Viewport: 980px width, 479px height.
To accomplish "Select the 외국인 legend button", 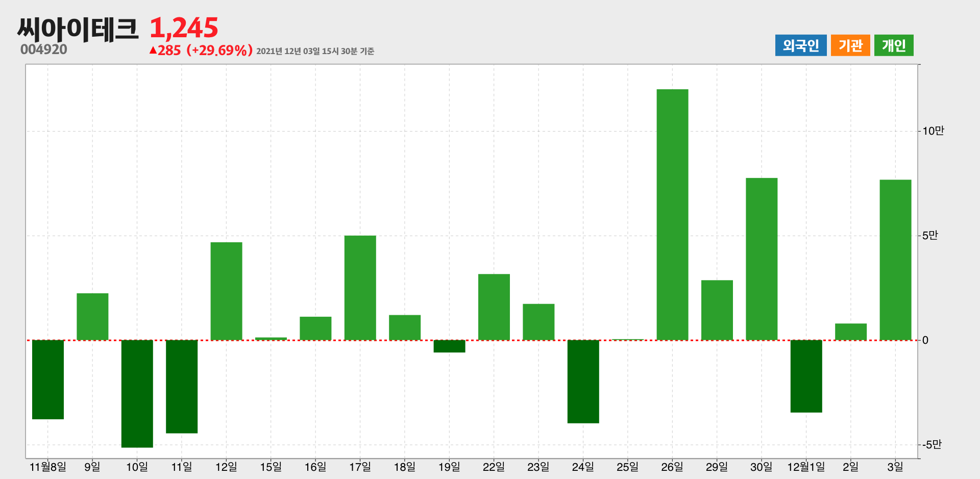I will pos(800,45).
